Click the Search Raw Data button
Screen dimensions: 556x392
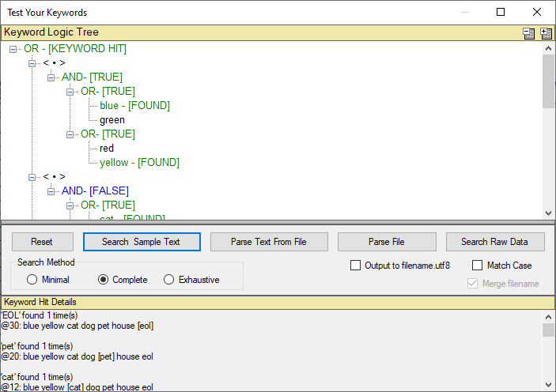pos(496,242)
